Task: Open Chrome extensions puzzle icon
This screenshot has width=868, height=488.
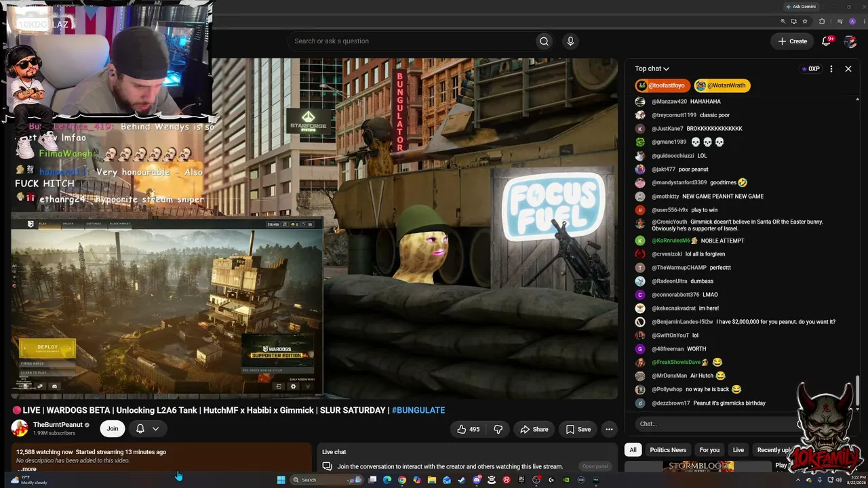Action: pyautogui.click(x=822, y=21)
